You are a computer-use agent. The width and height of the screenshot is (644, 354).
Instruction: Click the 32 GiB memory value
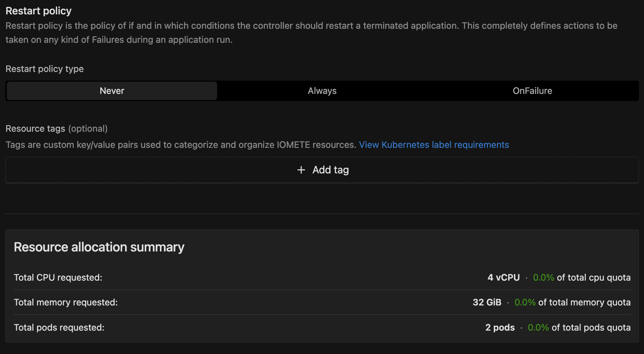tap(487, 303)
